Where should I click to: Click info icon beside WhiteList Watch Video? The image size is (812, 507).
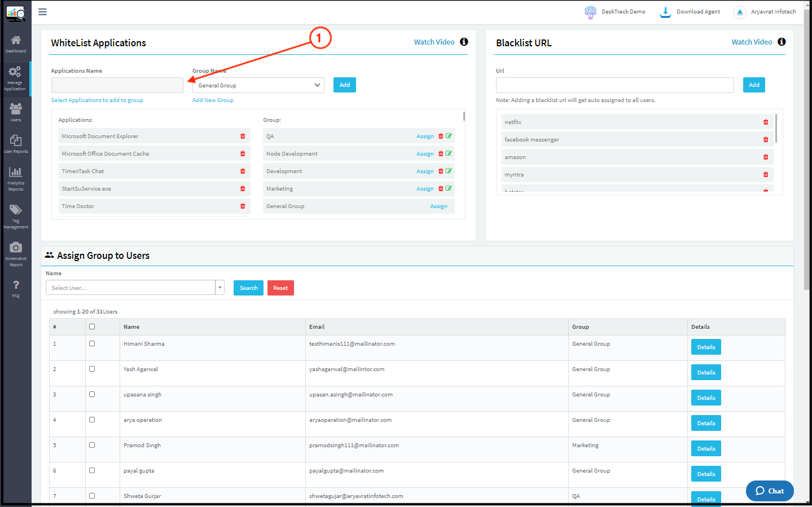[464, 42]
